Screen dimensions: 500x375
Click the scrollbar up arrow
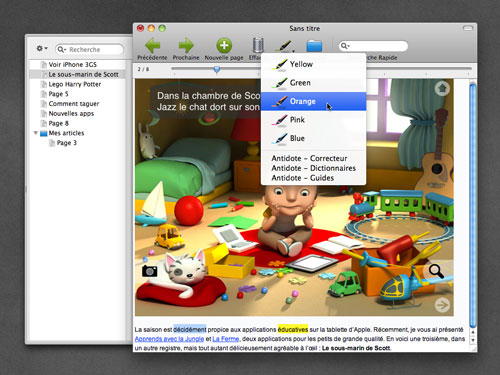coord(473,332)
